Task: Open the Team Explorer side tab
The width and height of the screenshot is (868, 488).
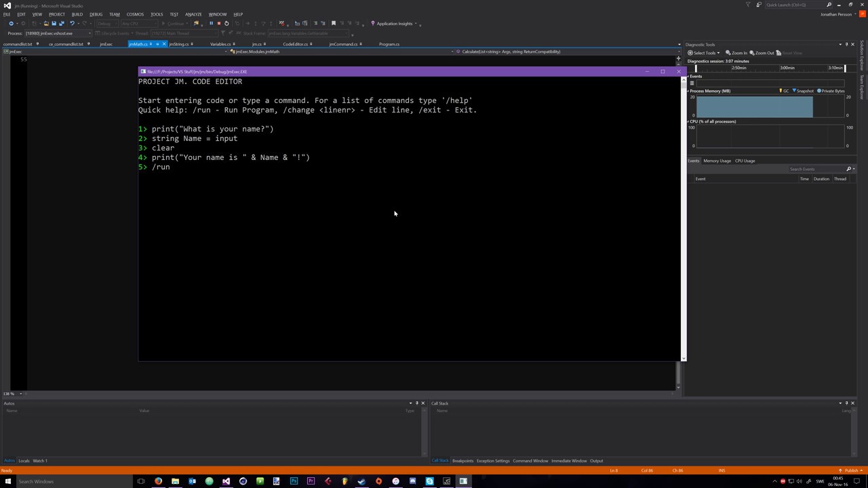Action: tap(862, 87)
